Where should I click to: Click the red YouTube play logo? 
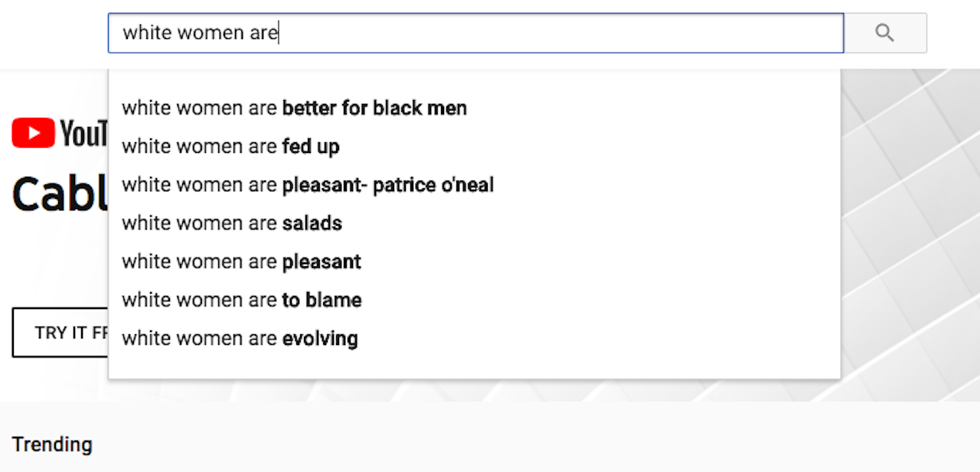(x=33, y=133)
